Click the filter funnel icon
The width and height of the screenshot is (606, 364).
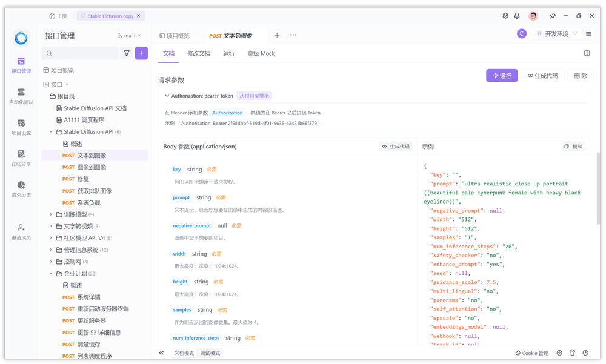click(x=127, y=53)
